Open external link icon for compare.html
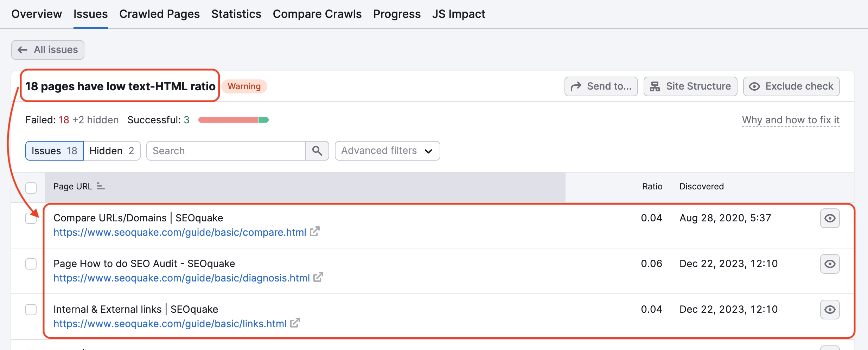The height and width of the screenshot is (350, 868). (x=315, y=232)
